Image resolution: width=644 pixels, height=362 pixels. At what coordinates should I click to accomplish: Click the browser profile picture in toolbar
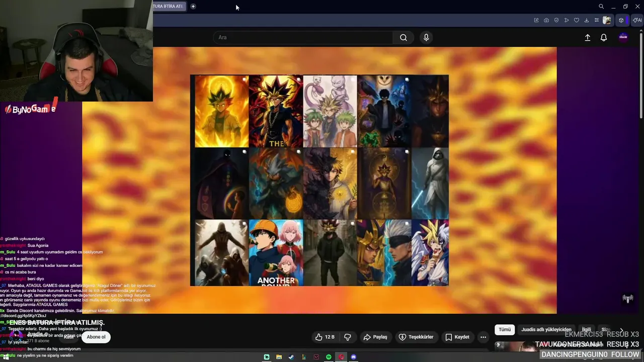[607, 20]
